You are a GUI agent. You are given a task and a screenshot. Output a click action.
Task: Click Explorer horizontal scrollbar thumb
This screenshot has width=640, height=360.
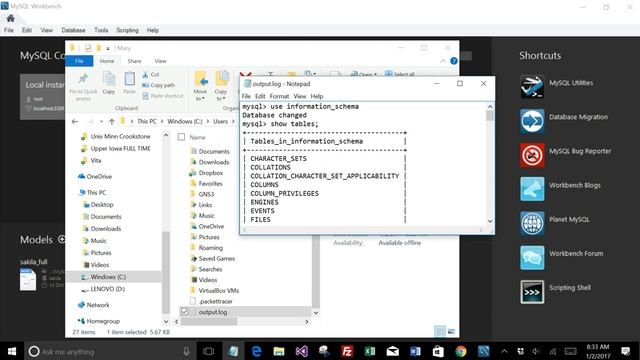tap(209, 322)
